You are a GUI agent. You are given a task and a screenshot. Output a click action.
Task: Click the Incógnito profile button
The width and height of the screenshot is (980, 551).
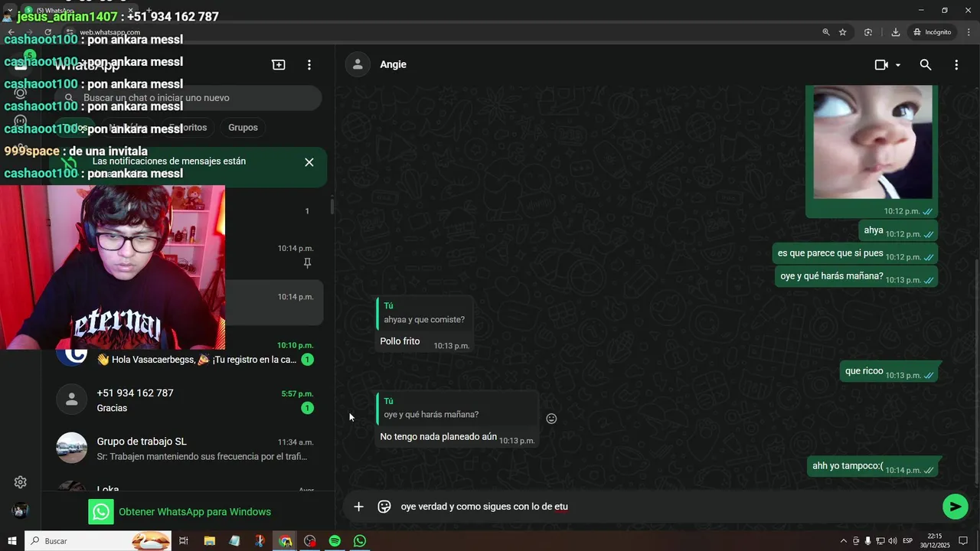933,32
